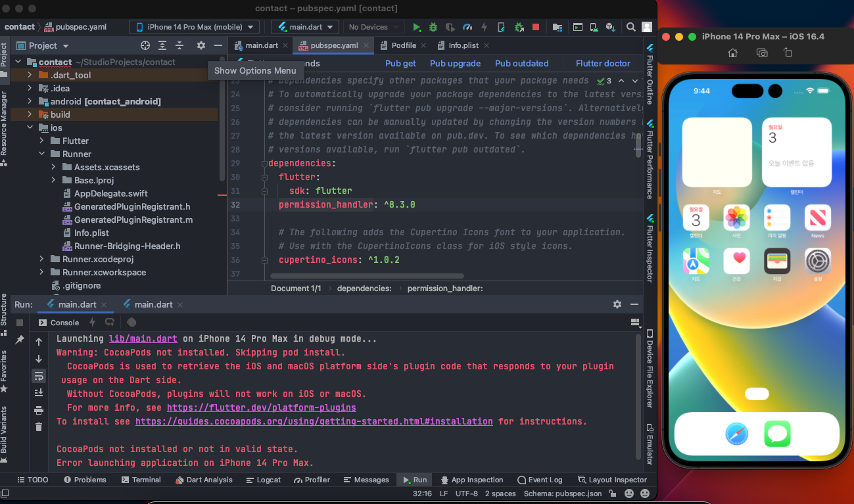
Task: Toggle the Flutter Outline side panel
Action: [650, 74]
